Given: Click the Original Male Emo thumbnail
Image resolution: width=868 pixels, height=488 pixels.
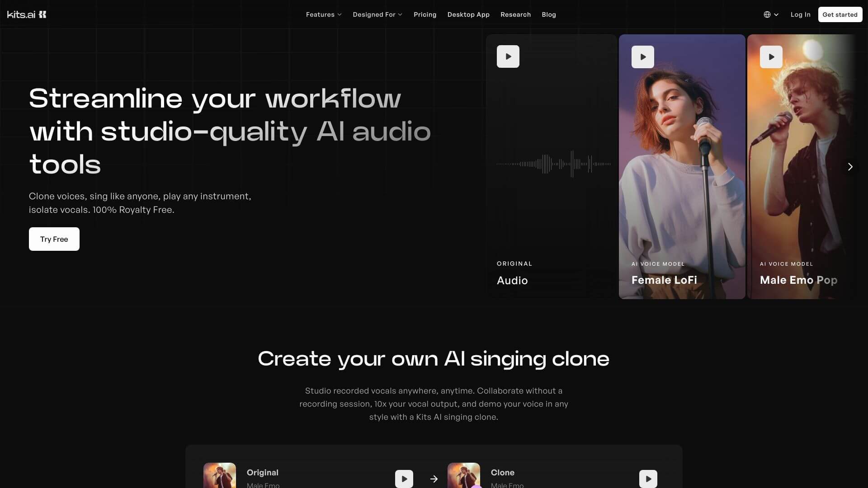Looking at the screenshot, I should click(x=219, y=477).
